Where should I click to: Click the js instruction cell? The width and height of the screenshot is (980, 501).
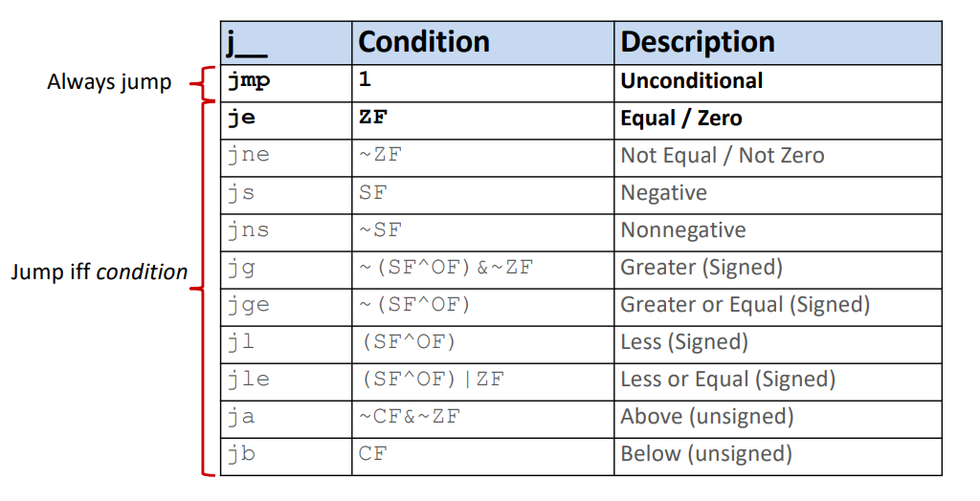(286, 196)
